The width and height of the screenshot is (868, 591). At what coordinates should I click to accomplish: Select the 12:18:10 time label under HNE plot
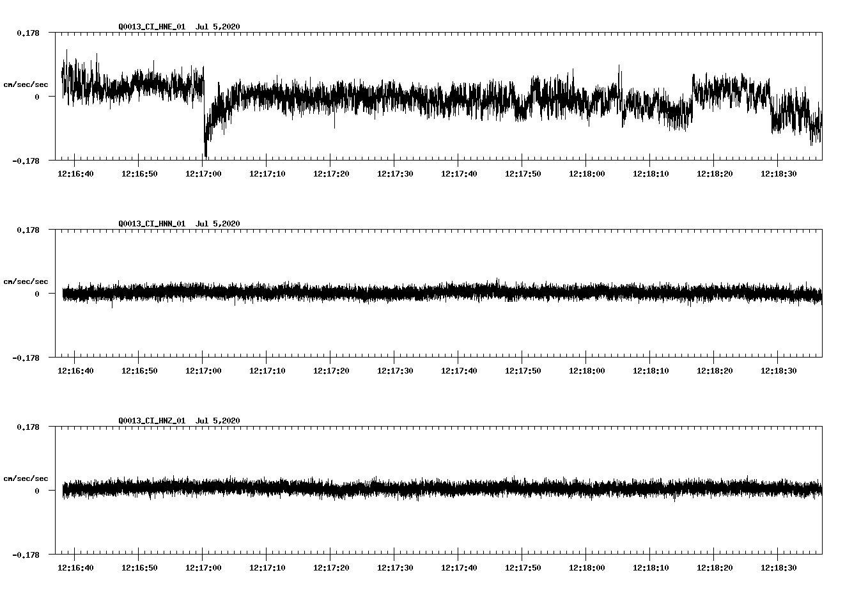pyautogui.click(x=651, y=174)
